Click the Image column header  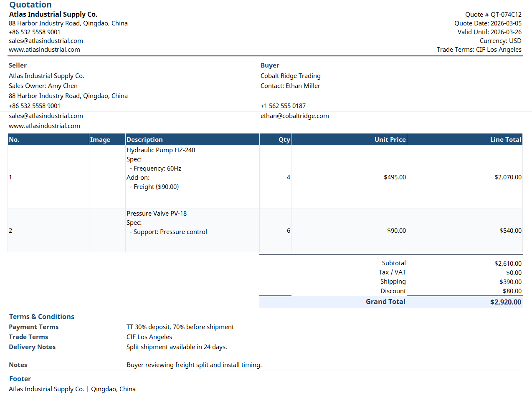[100, 140]
